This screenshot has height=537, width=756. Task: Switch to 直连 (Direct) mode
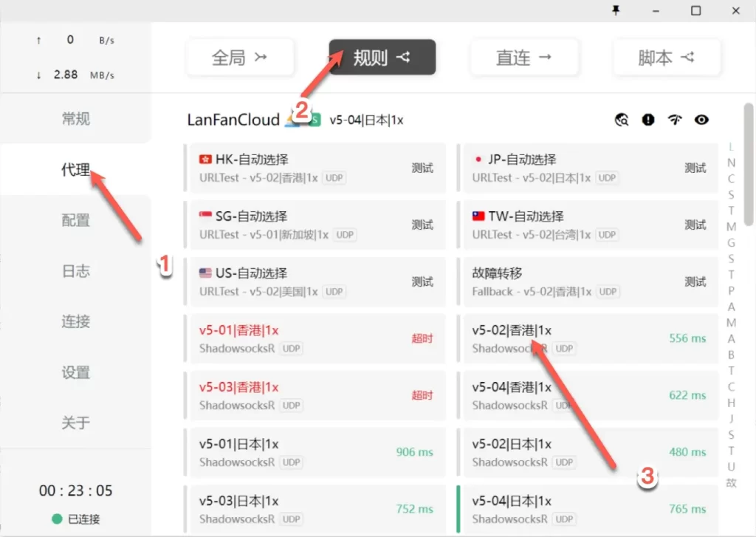pyautogui.click(x=524, y=56)
